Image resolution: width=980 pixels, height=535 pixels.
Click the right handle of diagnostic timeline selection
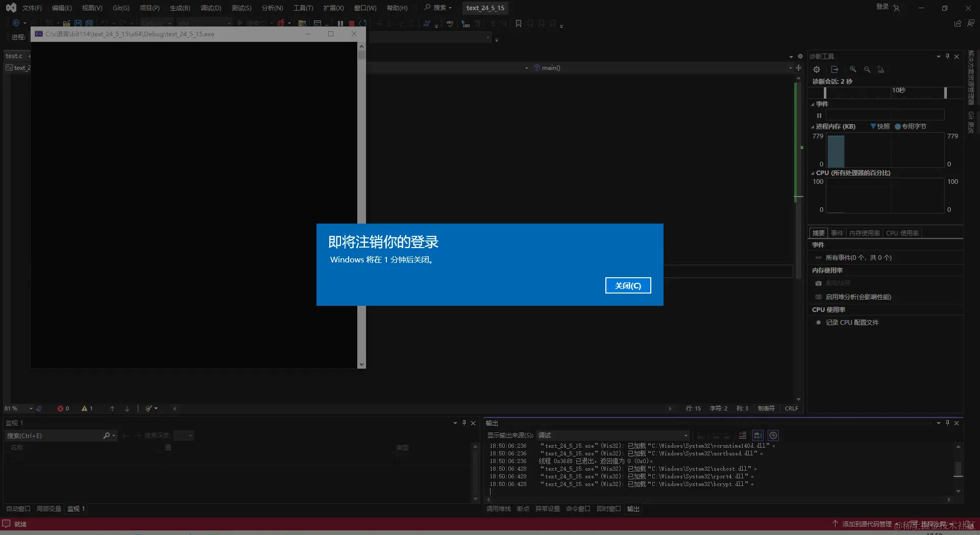(945, 92)
